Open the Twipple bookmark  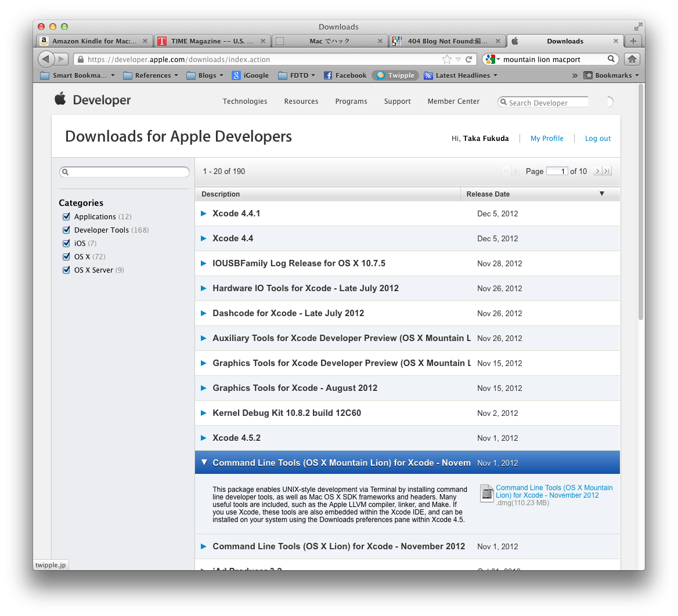tap(396, 75)
